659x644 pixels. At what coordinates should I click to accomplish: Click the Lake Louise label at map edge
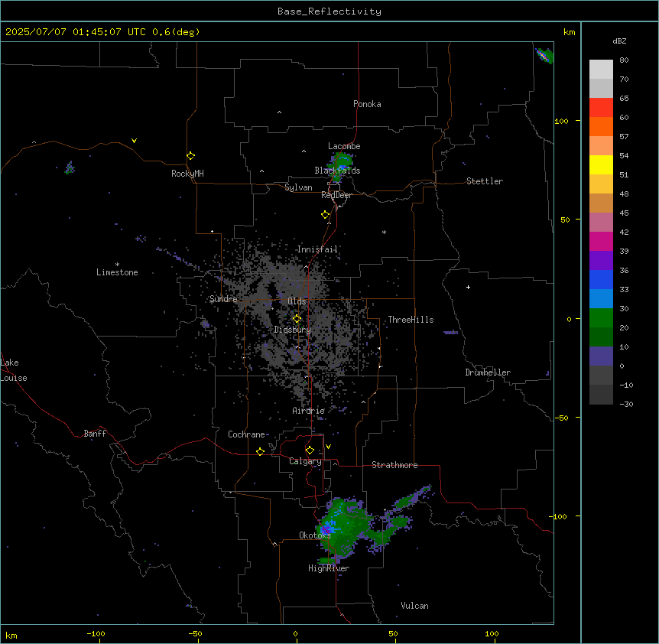[13, 370]
